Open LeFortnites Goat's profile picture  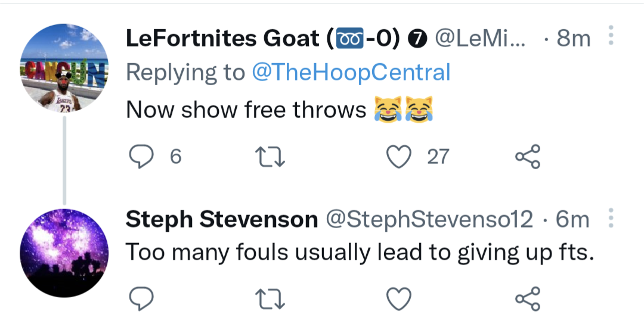pos(64,67)
